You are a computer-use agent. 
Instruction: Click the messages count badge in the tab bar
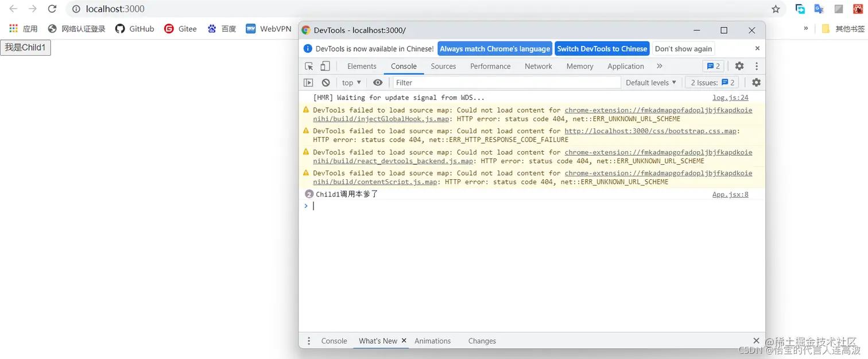pyautogui.click(x=714, y=66)
